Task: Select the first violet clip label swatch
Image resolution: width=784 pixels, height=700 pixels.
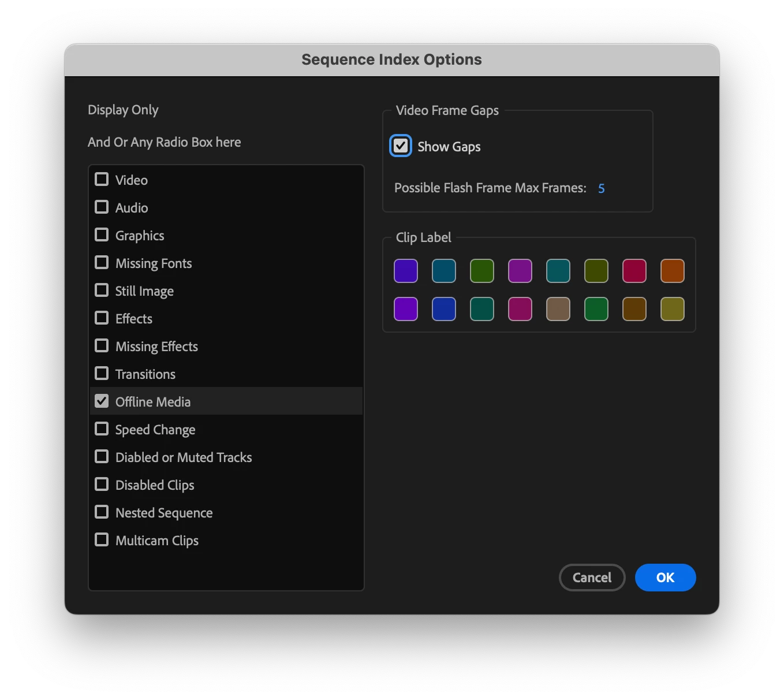Action: coord(406,271)
